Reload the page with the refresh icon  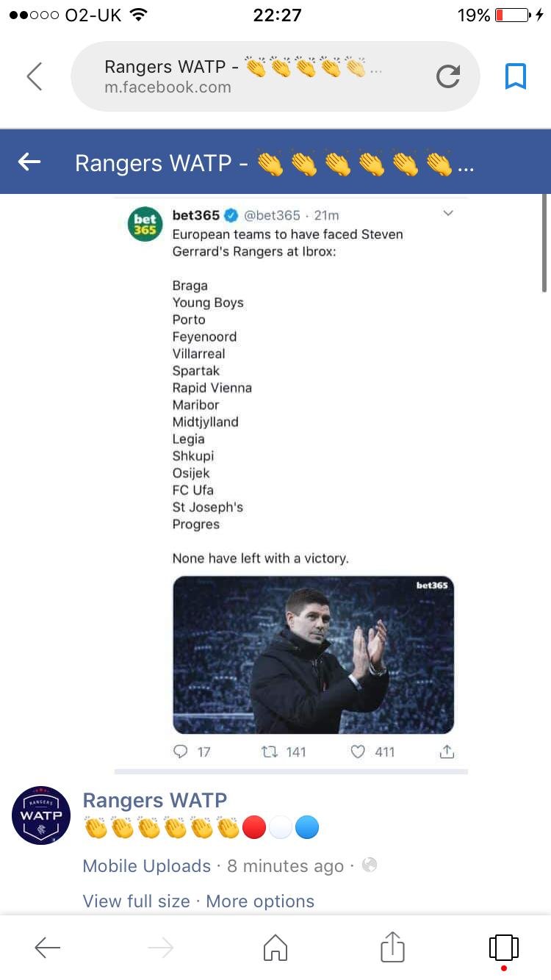pyautogui.click(x=447, y=76)
